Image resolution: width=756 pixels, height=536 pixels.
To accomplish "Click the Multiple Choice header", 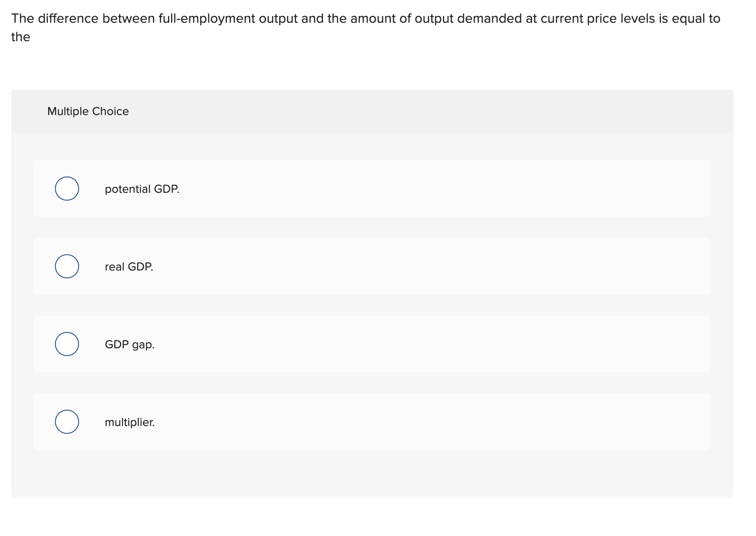I will (88, 111).
